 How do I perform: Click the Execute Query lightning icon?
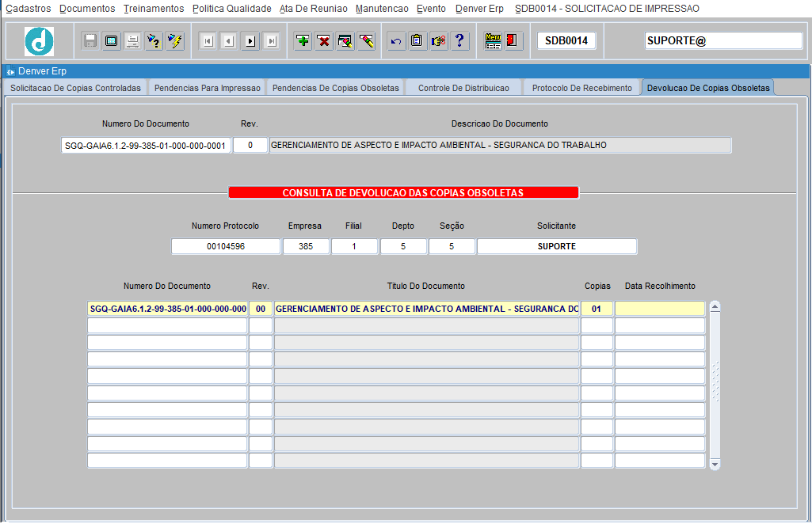pyautogui.click(x=175, y=41)
